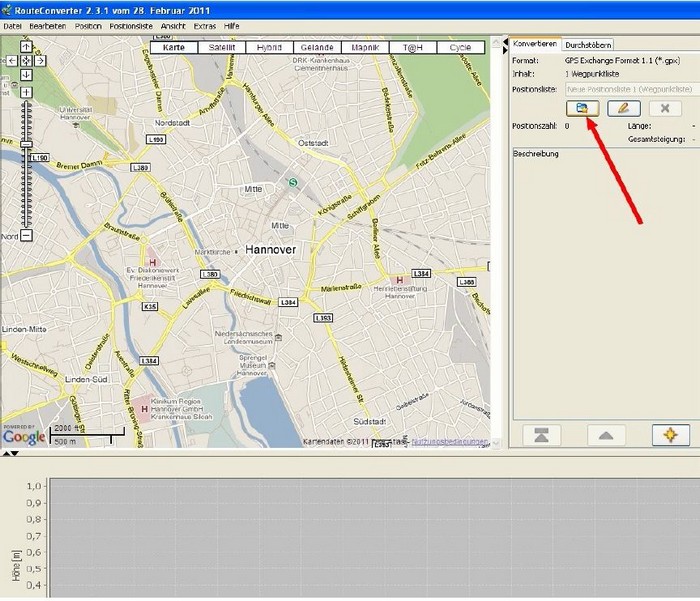Open the Positionsliste combo box
This screenshot has height=601, width=700.
[633, 89]
